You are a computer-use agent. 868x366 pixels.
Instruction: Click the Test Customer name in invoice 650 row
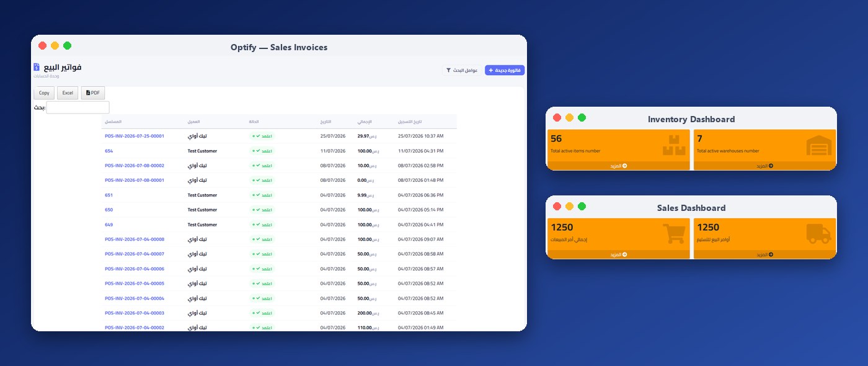202,210
